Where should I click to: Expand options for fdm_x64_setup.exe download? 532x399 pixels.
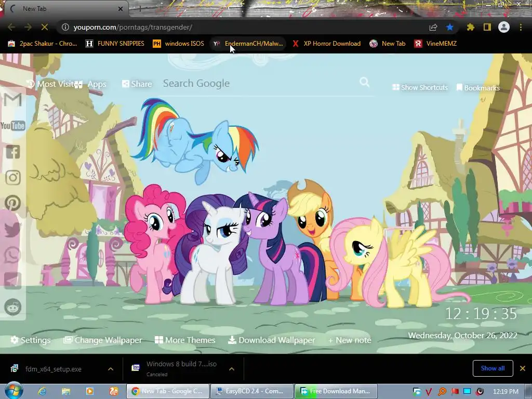(x=111, y=369)
